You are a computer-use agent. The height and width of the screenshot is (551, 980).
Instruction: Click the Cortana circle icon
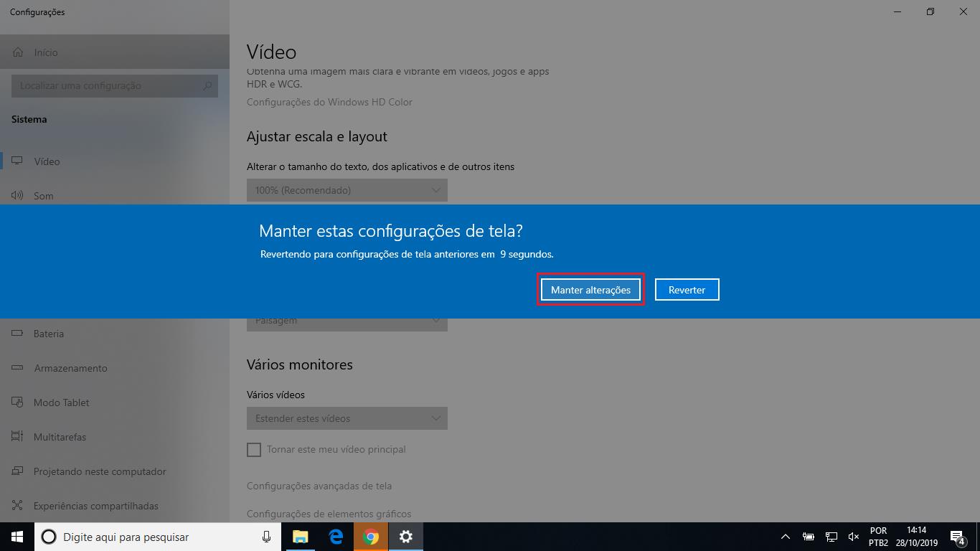coord(49,537)
